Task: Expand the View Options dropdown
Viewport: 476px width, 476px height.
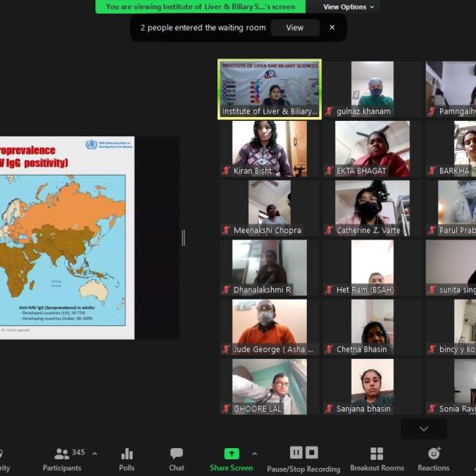Action: [x=349, y=7]
